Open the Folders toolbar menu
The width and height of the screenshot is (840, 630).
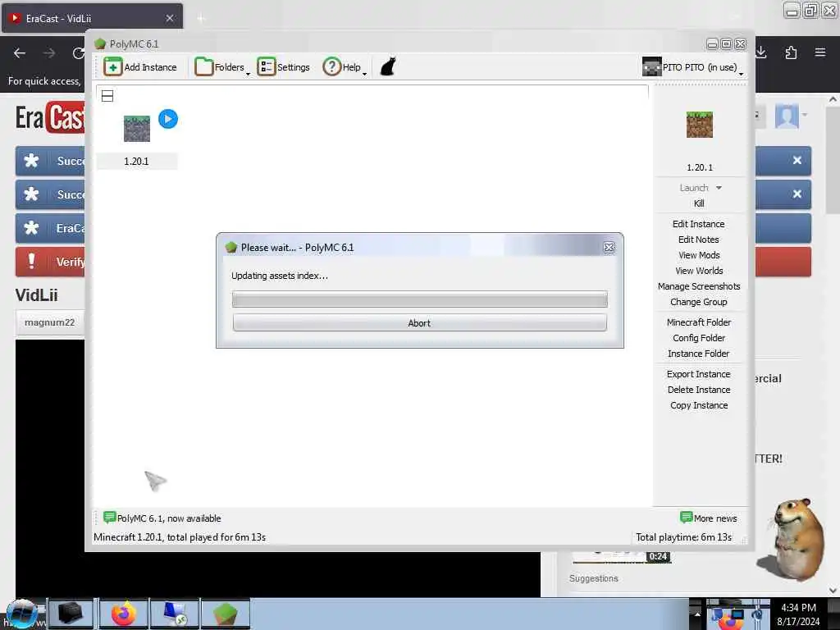222,67
